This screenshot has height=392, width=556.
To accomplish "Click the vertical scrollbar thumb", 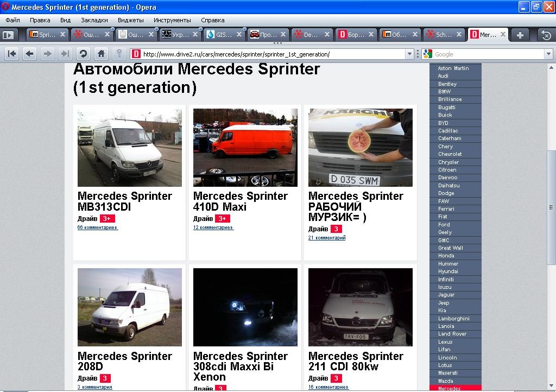I will pos(551,207).
